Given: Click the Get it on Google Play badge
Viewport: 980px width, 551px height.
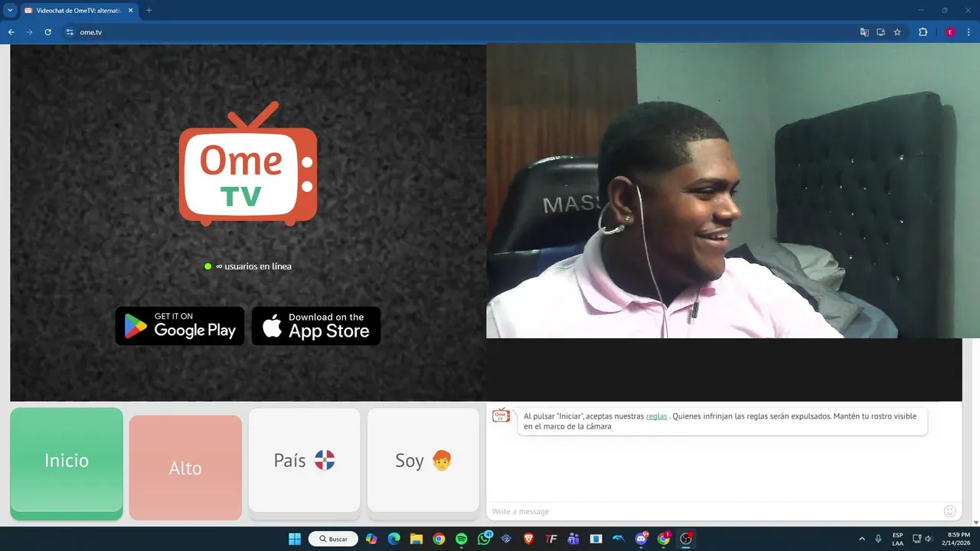Looking at the screenshot, I should pos(180,326).
